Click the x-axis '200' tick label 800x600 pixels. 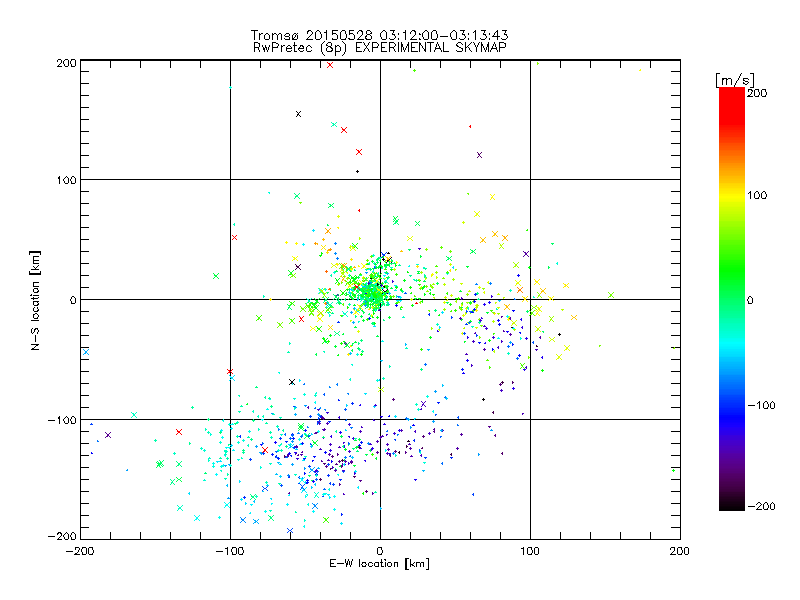680,551
